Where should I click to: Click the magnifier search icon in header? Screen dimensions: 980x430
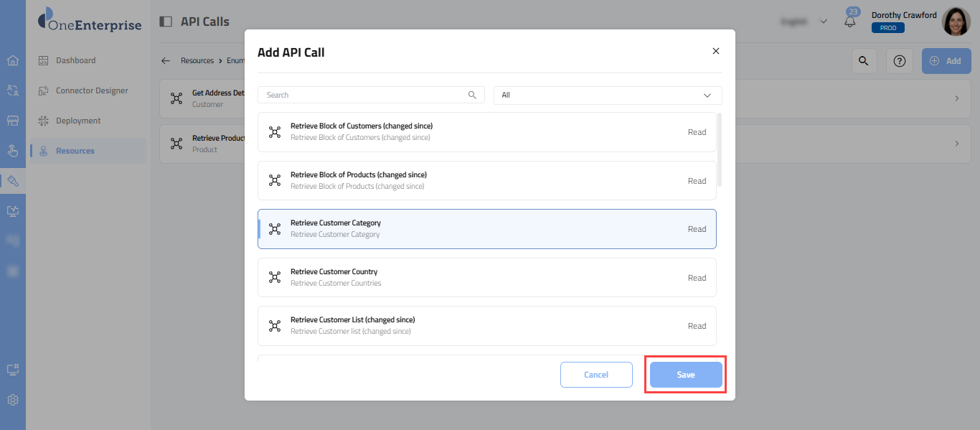pos(864,61)
